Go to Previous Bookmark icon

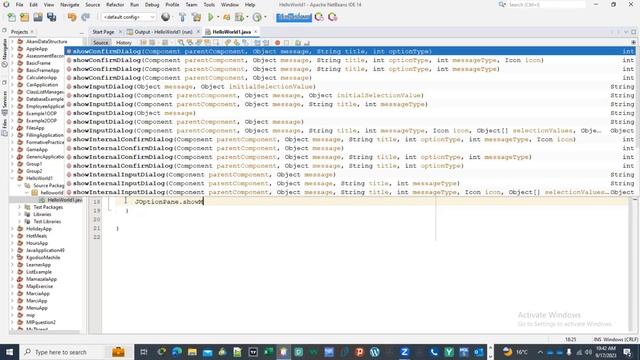point(228,42)
